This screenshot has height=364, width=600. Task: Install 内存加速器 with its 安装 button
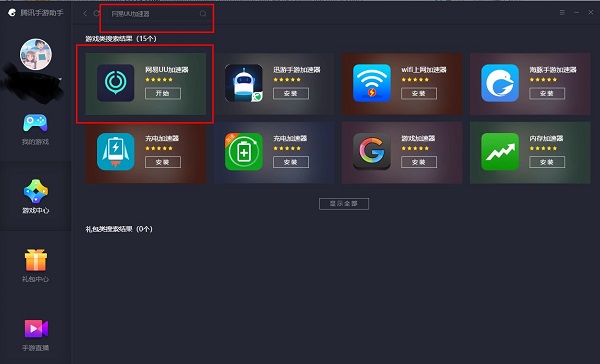point(547,162)
